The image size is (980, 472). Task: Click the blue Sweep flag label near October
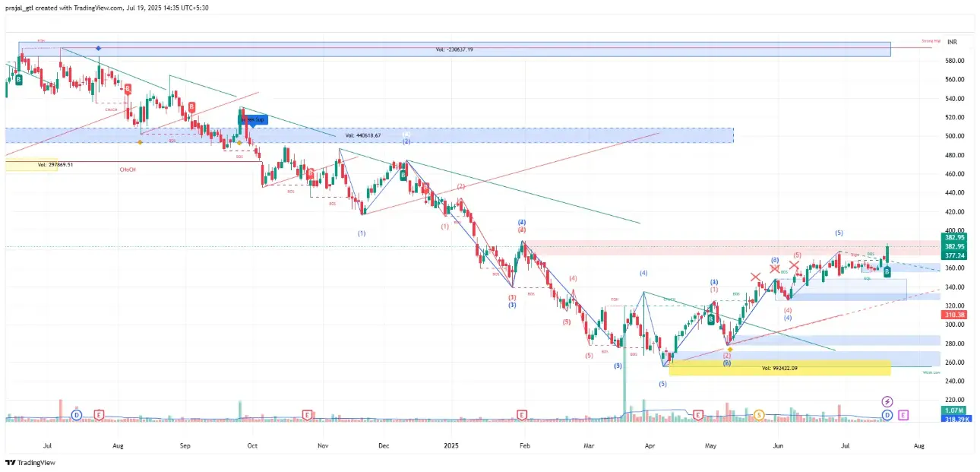click(x=254, y=120)
